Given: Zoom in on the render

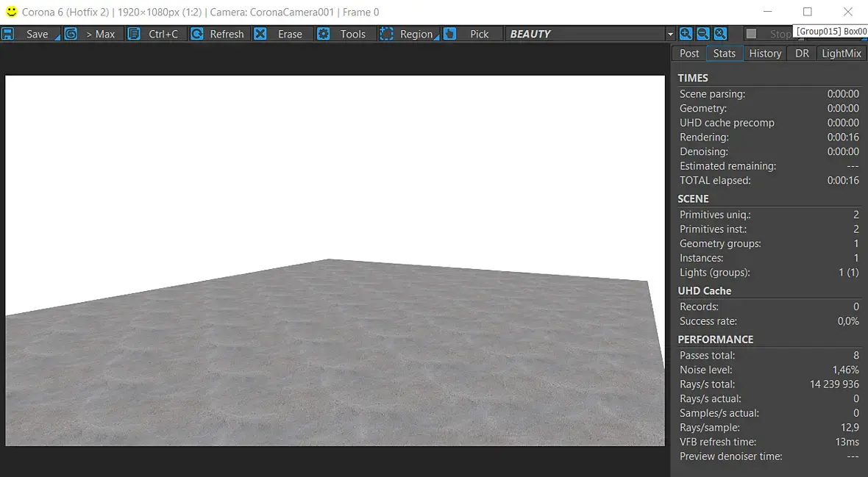Looking at the screenshot, I should (x=686, y=34).
